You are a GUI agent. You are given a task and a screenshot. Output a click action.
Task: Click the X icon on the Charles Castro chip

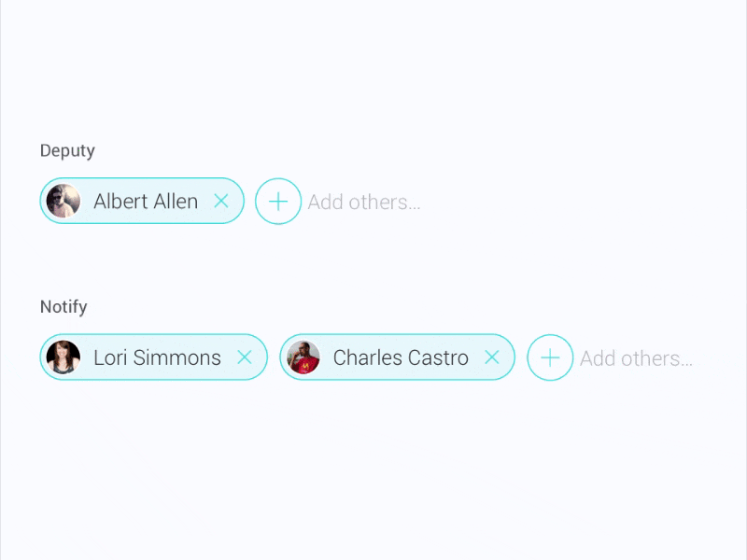click(492, 357)
